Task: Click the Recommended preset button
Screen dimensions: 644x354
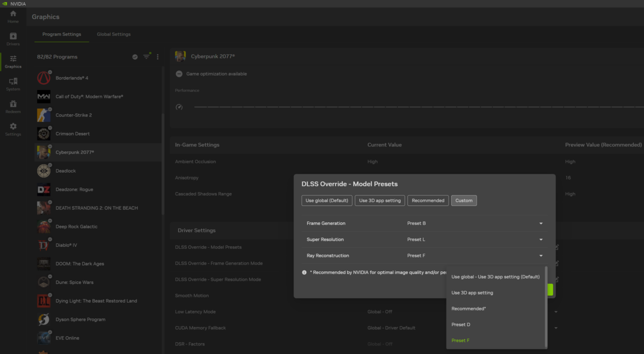Action: point(428,201)
